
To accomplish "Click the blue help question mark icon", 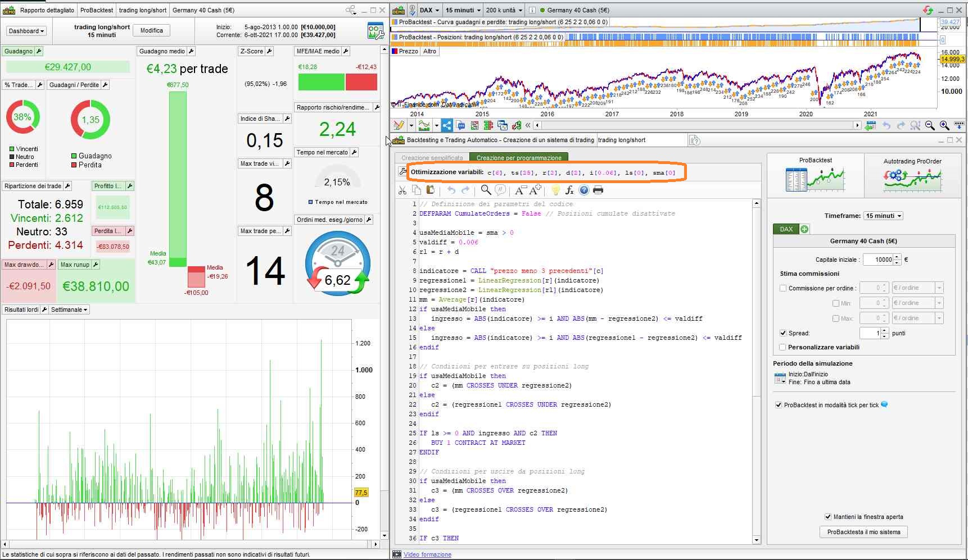I will point(584,190).
